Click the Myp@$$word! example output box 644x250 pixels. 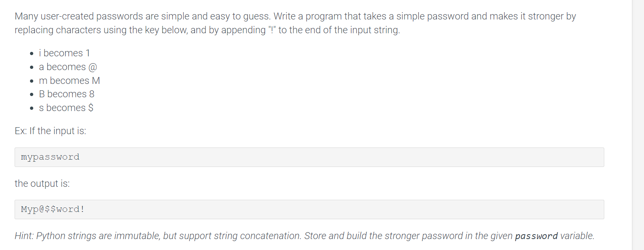pos(309,209)
